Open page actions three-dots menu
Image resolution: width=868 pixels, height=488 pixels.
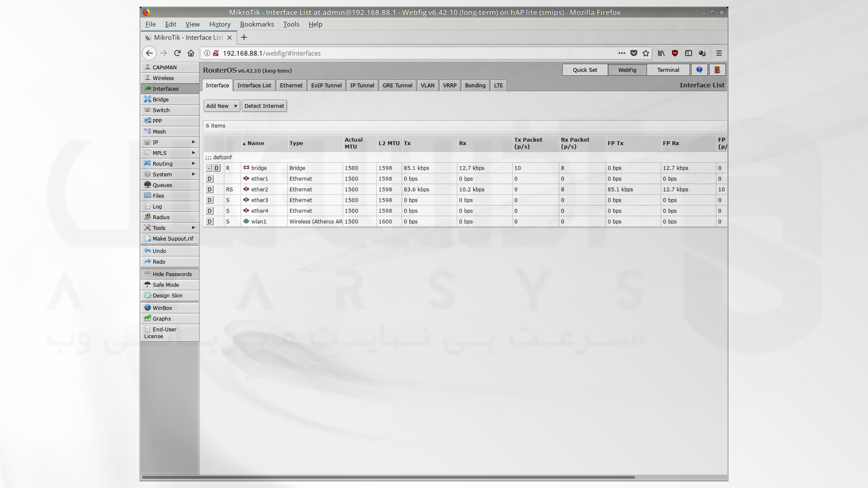(622, 53)
